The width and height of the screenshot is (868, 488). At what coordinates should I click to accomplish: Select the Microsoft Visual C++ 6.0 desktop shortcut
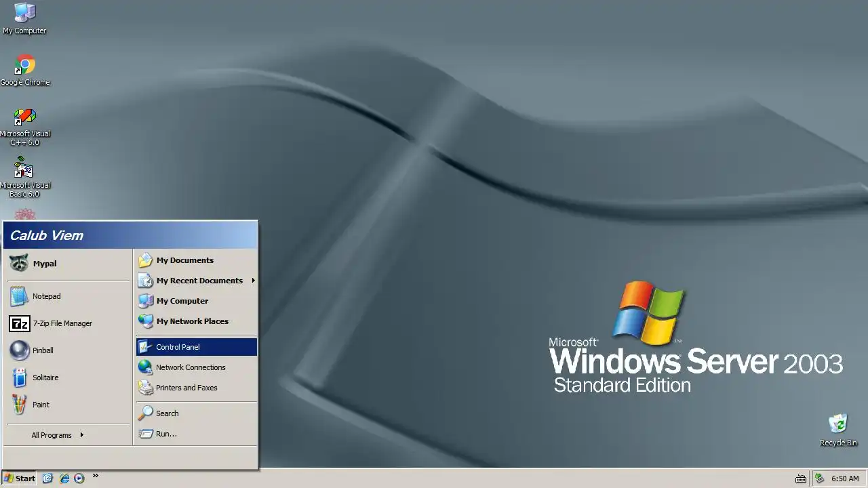coord(25,127)
